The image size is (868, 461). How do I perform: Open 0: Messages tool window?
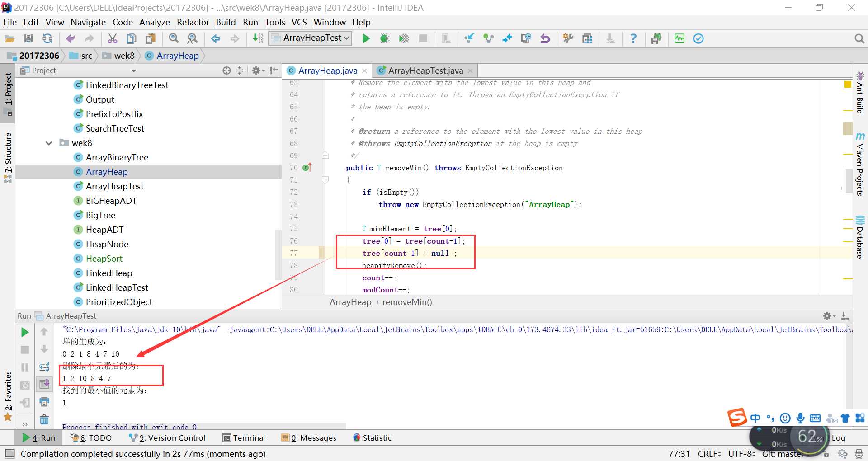coord(309,437)
